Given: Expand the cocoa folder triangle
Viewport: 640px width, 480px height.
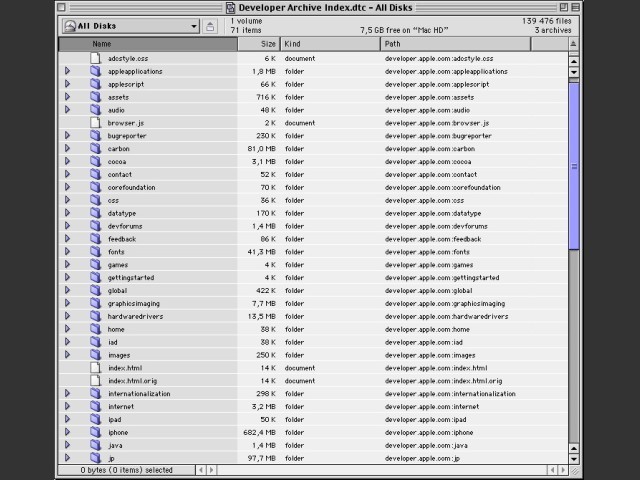Looking at the screenshot, I should coord(67,161).
